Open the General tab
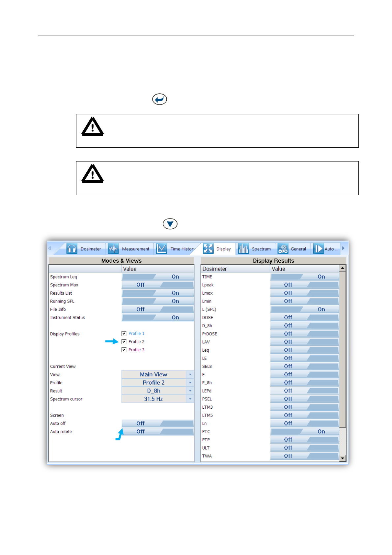The height and width of the screenshot is (555, 392). tap(293, 249)
